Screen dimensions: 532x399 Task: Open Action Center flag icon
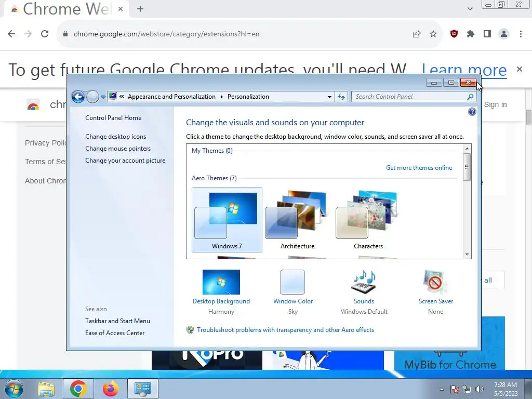tap(455, 389)
